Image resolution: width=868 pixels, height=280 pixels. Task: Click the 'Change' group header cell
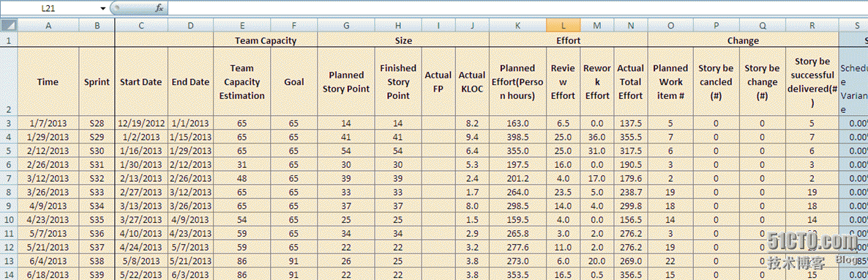point(743,40)
